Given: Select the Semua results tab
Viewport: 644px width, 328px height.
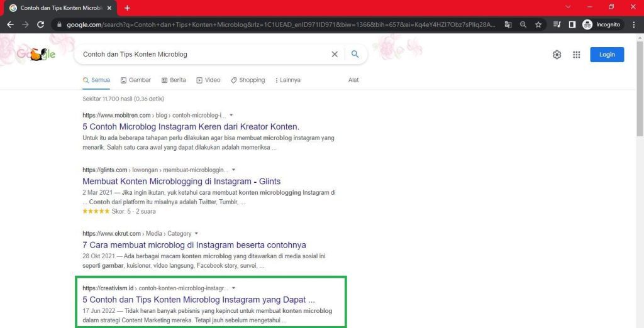Looking at the screenshot, I should coord(96,80).
